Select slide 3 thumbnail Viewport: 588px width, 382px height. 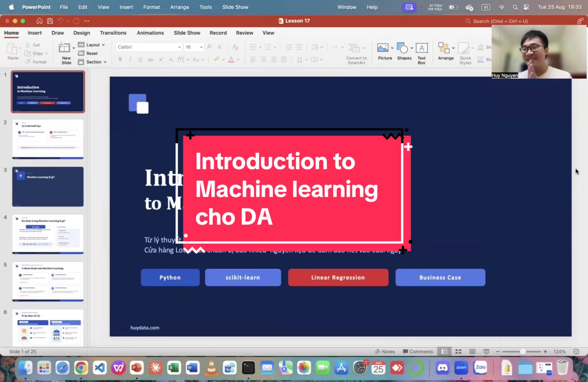(x=48, y=187)
